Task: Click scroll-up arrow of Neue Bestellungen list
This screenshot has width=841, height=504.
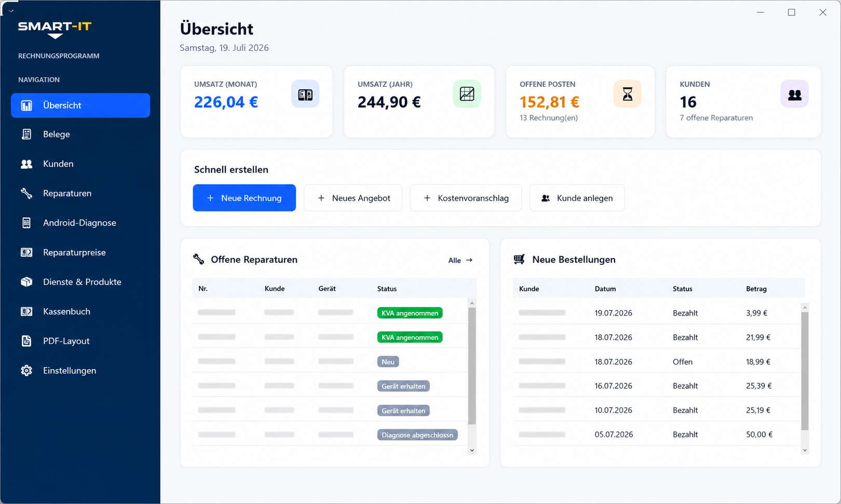Action: pos(805,308)
